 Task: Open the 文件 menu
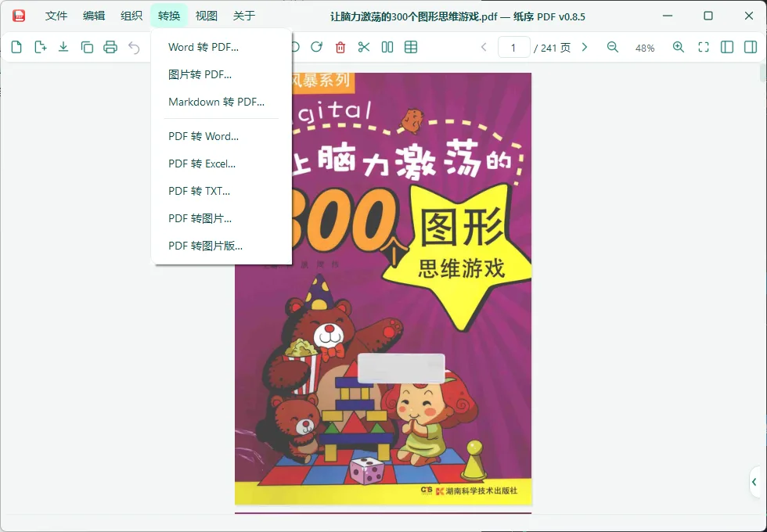point(56,16)
